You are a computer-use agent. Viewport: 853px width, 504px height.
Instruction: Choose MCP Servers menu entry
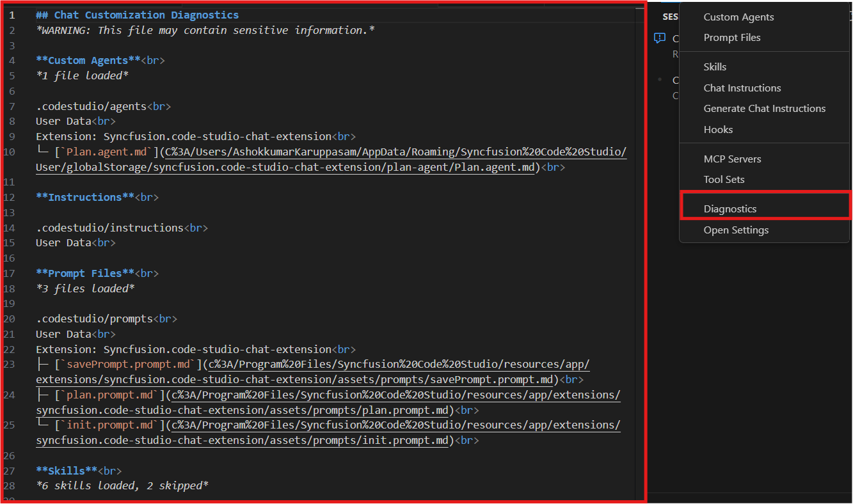[732, 159]
